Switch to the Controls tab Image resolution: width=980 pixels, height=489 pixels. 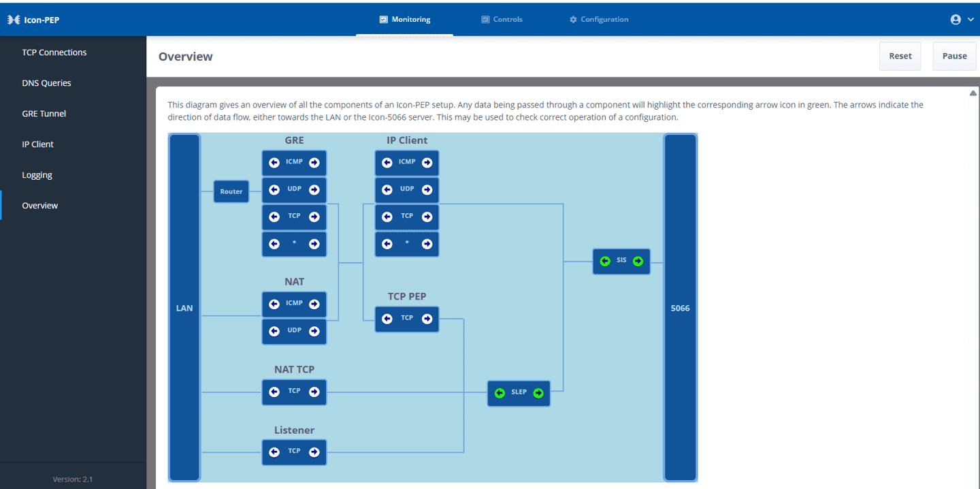click(502, 20)
